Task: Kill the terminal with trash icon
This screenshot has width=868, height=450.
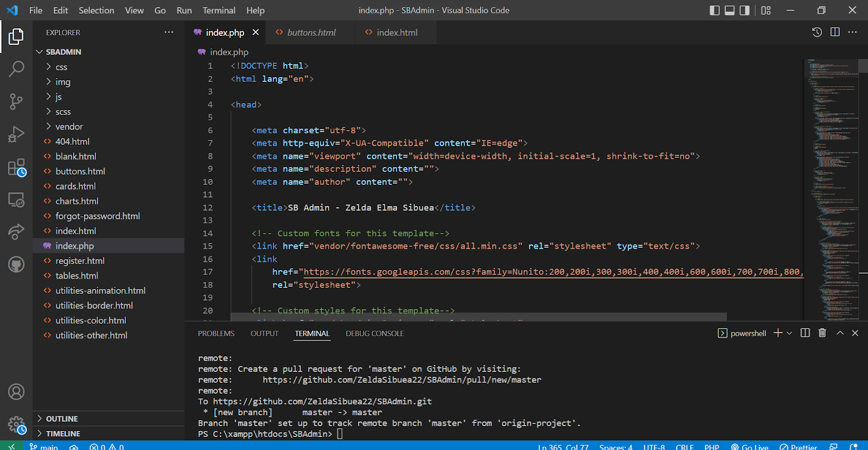Action: point(822,333)
